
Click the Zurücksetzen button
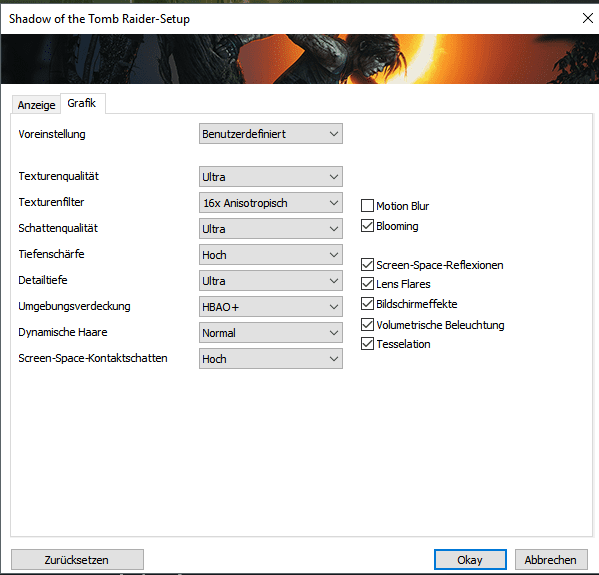coord(77,560)
